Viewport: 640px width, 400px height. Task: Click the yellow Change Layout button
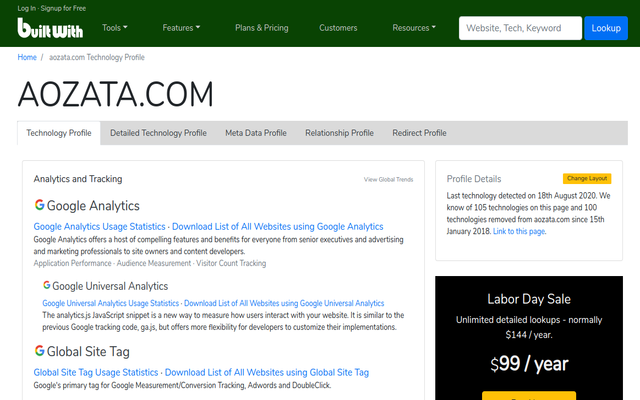click(x=587, y=178)
